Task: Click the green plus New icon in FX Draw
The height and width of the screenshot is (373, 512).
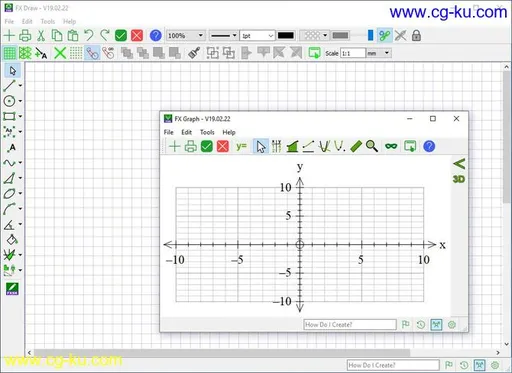Action: tap(9, 35)
